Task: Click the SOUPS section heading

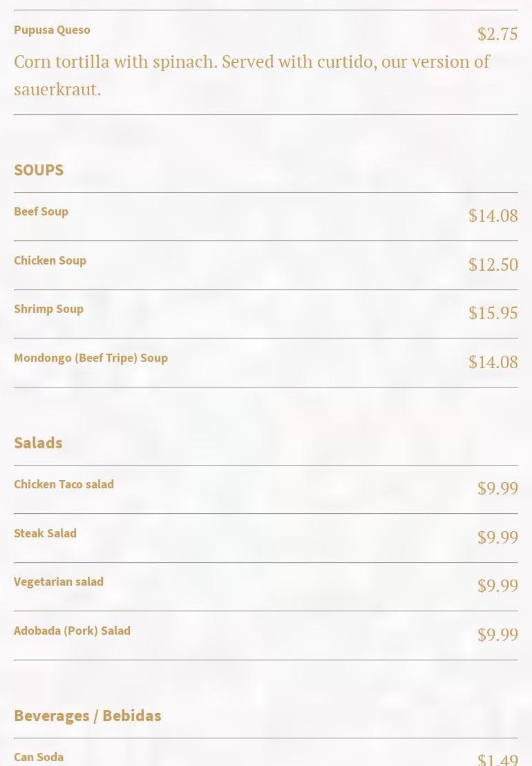Action: coord(39,170)
